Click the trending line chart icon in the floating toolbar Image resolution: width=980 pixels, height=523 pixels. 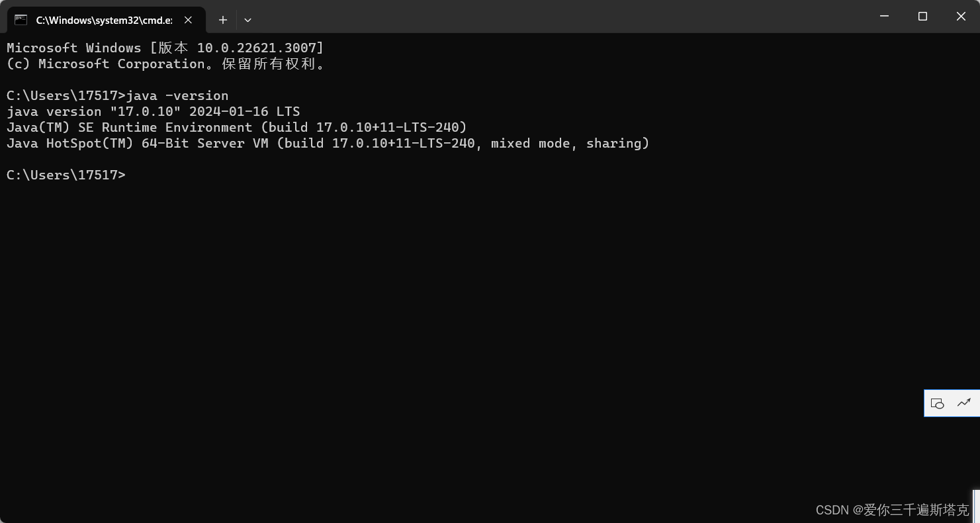(x=964, y=403)
